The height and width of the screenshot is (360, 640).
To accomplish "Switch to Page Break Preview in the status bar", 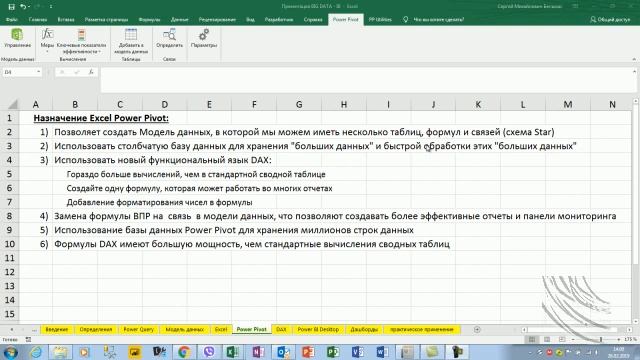I will click(x=562, y=339).
